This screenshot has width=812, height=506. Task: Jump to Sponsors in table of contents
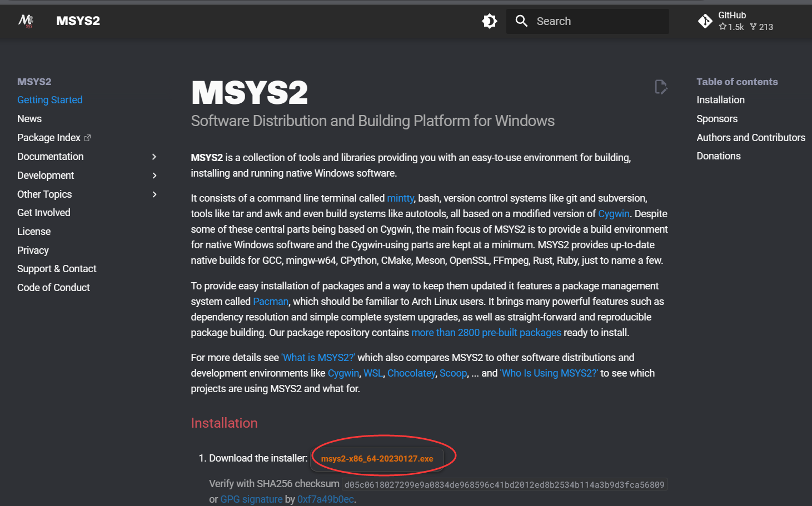click(x=717, y=119)
